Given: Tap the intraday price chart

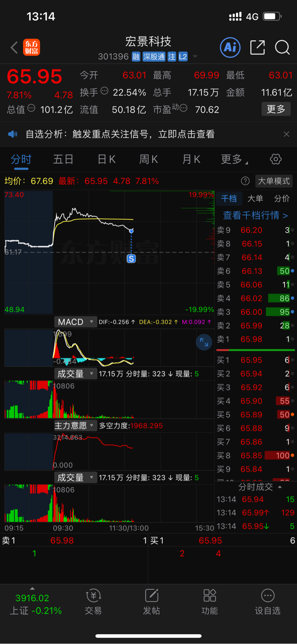Looking at the screenshot, I should pos(109,252).
